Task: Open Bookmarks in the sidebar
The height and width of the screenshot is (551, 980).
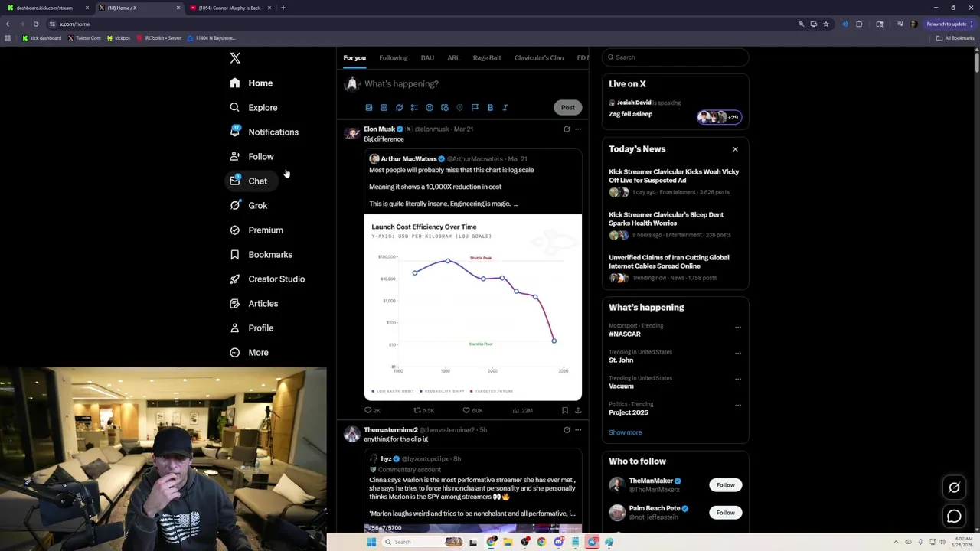Action: (x=261, y=255)
